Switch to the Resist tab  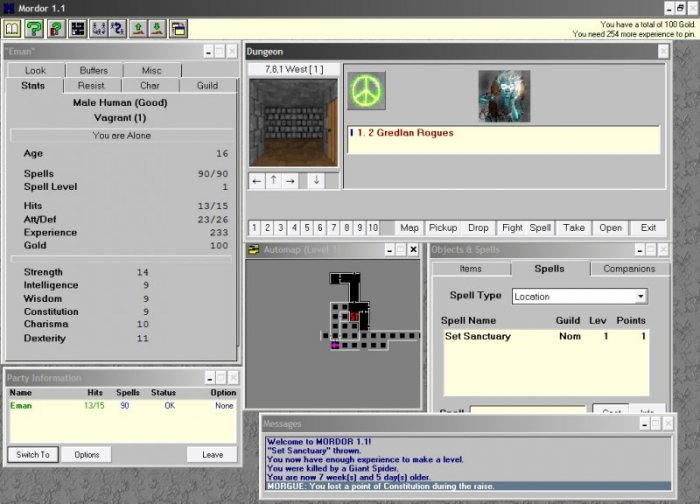tap(91, 86)
